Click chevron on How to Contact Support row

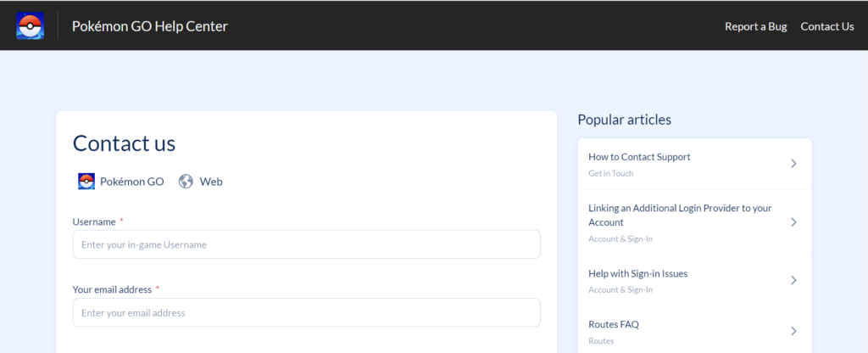click(x=793, y=164)
